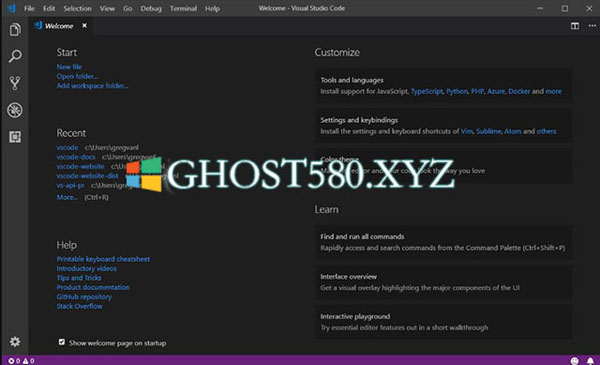This screenshot has height=365, width=600.
Task: Open Introductory videos link
Action: tap(87, 268)
